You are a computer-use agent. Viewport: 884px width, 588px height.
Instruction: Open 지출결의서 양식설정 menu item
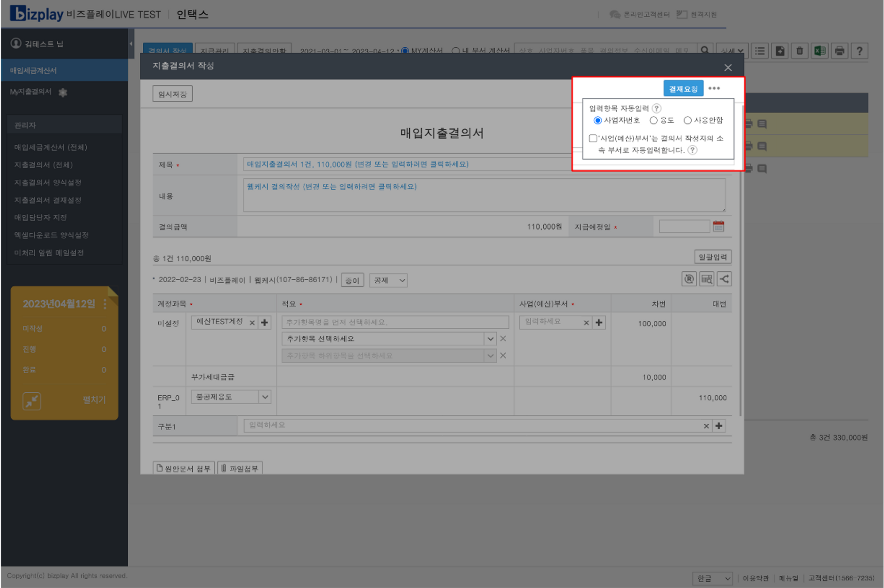click(48, 182)
